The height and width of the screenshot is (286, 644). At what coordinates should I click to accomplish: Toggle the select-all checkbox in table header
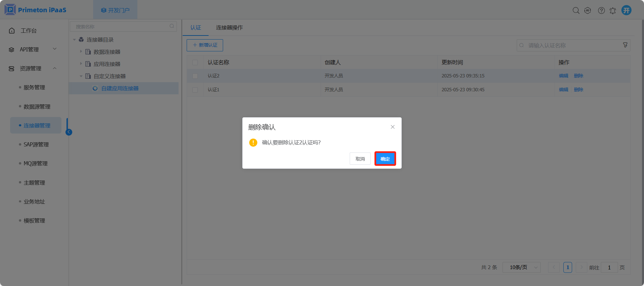[195, 63]
